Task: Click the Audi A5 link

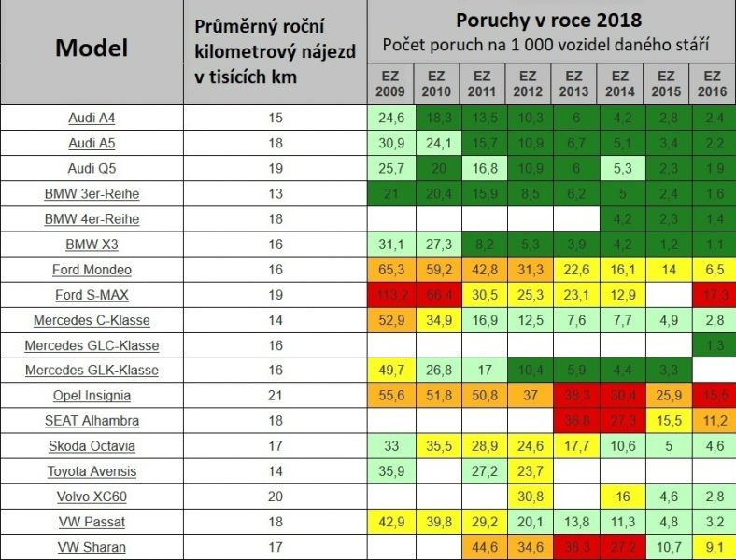Action: 92,144
